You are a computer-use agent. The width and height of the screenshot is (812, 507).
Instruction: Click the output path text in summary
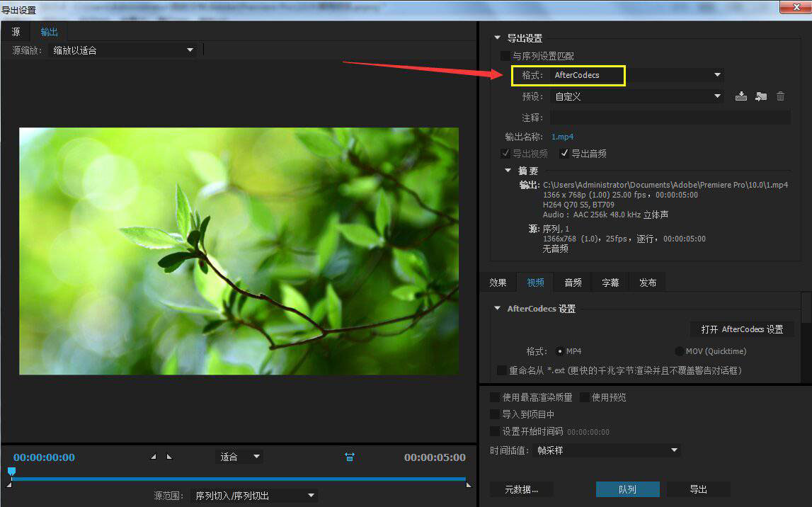point(665,185)
